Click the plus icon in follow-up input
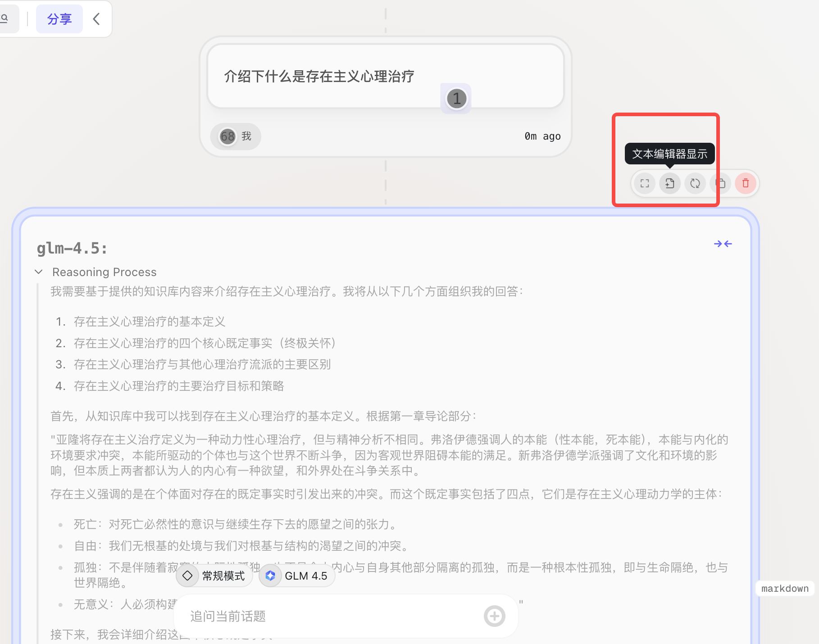The height and width of the screenshot is (644, 819). (x=495, y=616)
